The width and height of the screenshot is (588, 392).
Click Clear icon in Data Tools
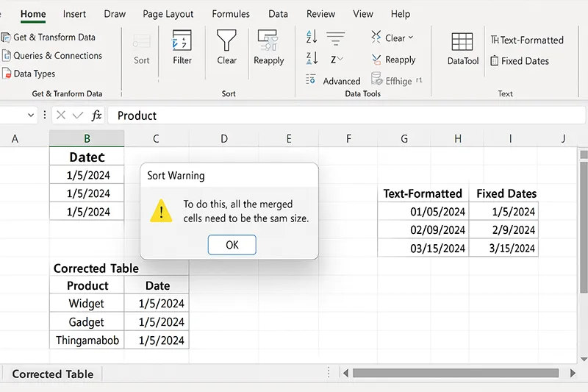tap(376, 37)
